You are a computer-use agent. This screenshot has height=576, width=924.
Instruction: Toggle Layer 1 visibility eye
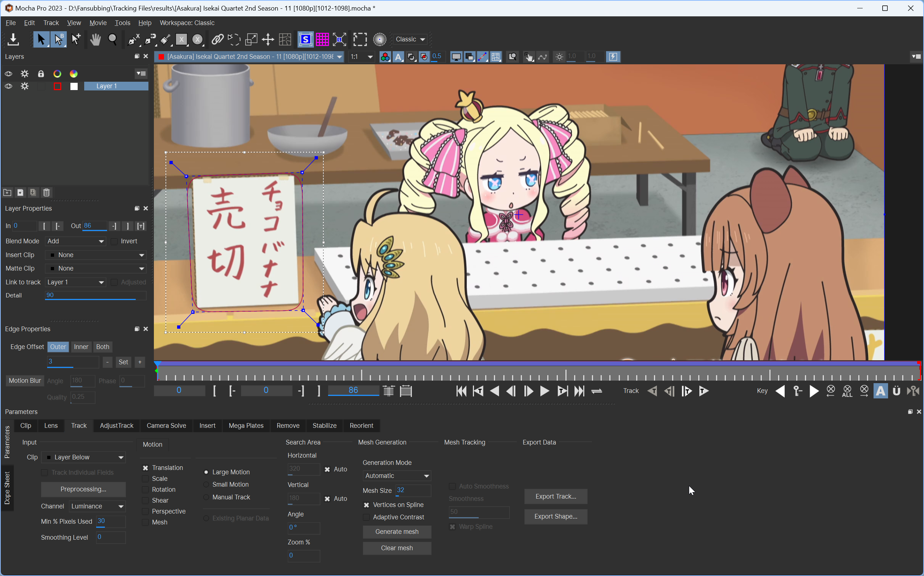(8, 86)
